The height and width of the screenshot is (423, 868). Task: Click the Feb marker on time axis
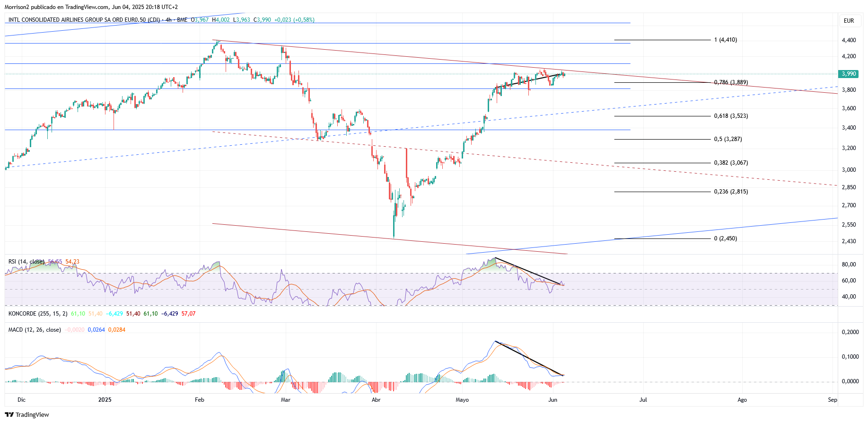click(200, 400)
